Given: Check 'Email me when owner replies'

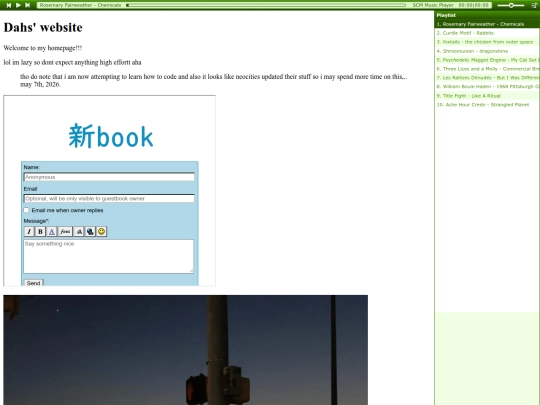Looking at the screenshot, I should [26, 210].
